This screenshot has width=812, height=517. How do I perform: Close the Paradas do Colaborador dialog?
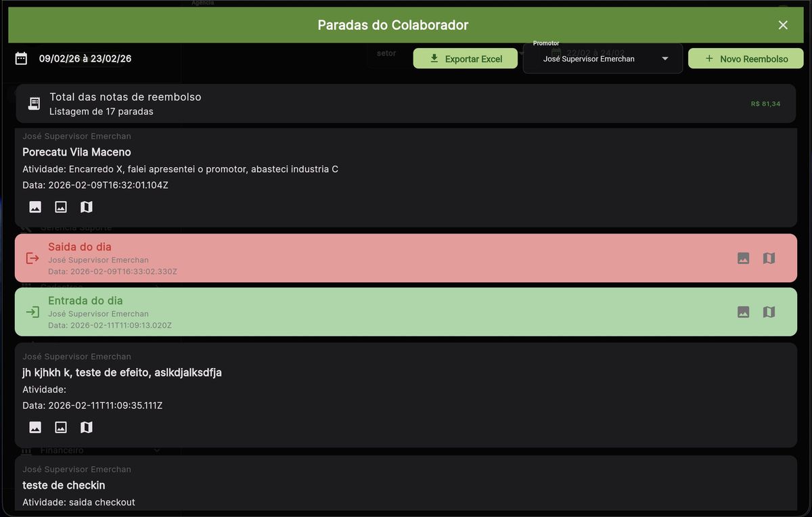coord(783,25)
